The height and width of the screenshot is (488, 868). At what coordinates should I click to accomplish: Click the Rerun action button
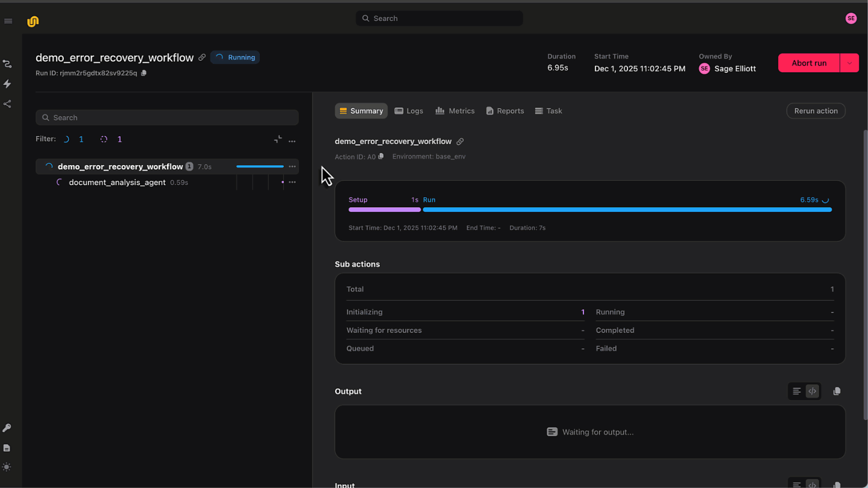point(816,111)
